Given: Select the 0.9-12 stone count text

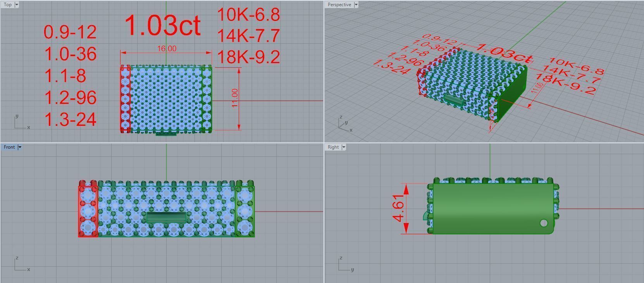Looking at the screenshot, I should coord(70,32).
